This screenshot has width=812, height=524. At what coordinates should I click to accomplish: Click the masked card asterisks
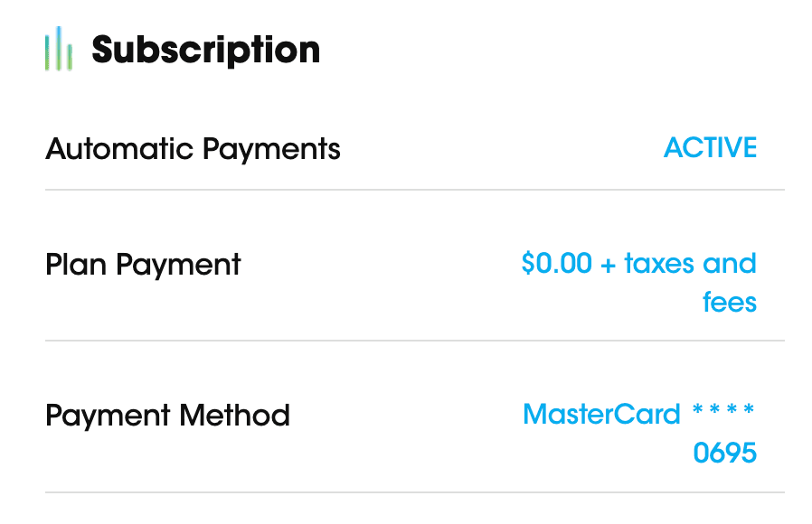point(723,413)
